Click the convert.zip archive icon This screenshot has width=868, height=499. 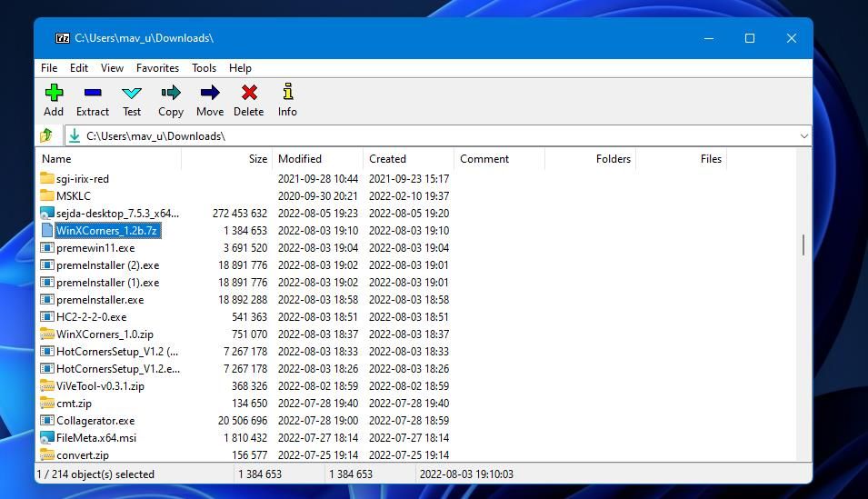coord(47,454)
